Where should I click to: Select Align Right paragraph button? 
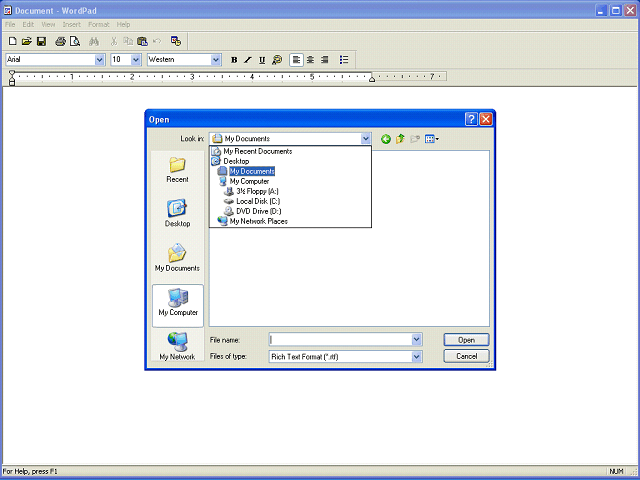325,60
